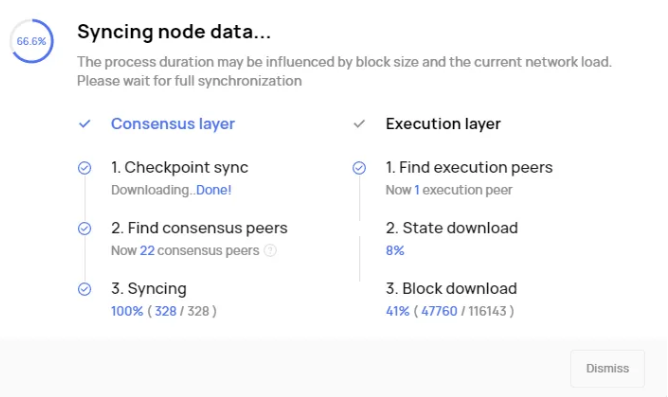
Task: Click the Consensus layer checkmark icon
Action: (x=85, y=124)
